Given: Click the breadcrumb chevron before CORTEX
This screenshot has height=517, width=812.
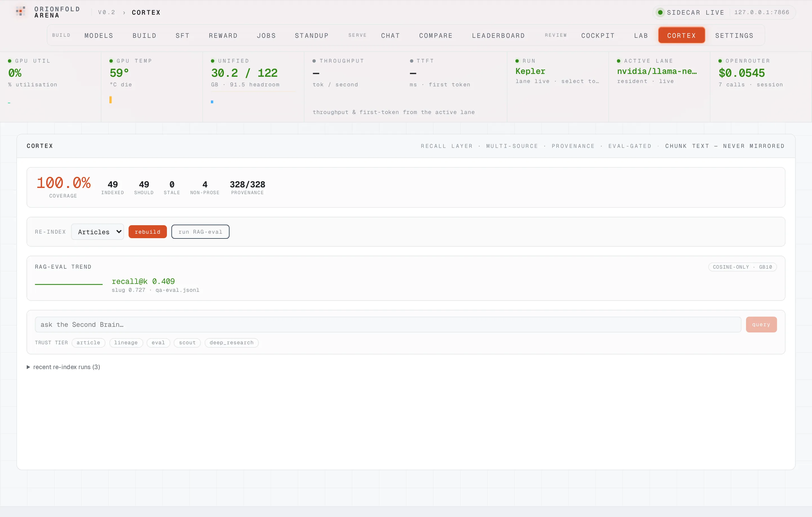Looking at the screenshot, I should (124, 13).
